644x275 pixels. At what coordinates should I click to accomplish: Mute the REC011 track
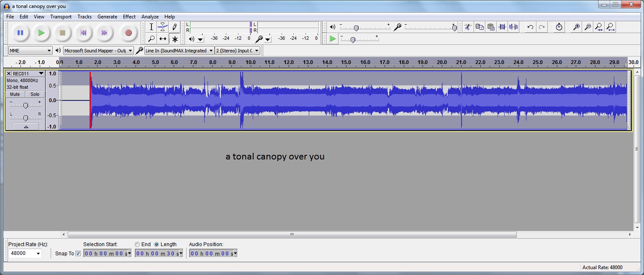15,94
